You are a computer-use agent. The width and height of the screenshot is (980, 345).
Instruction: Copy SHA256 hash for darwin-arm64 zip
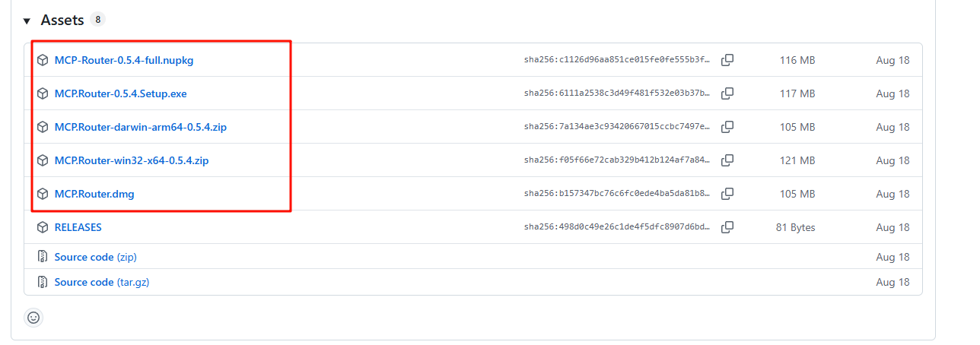tap(727, 127)
